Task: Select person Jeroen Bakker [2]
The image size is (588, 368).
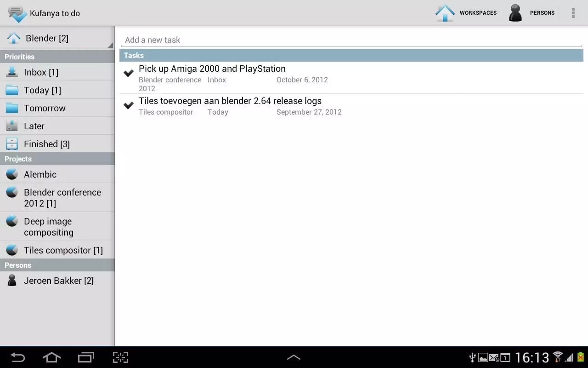Action: 57,281
